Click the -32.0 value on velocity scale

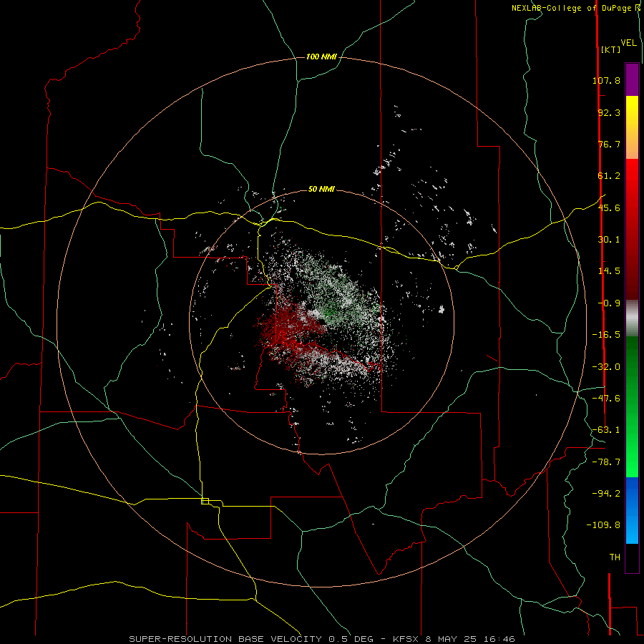[606, 367]
